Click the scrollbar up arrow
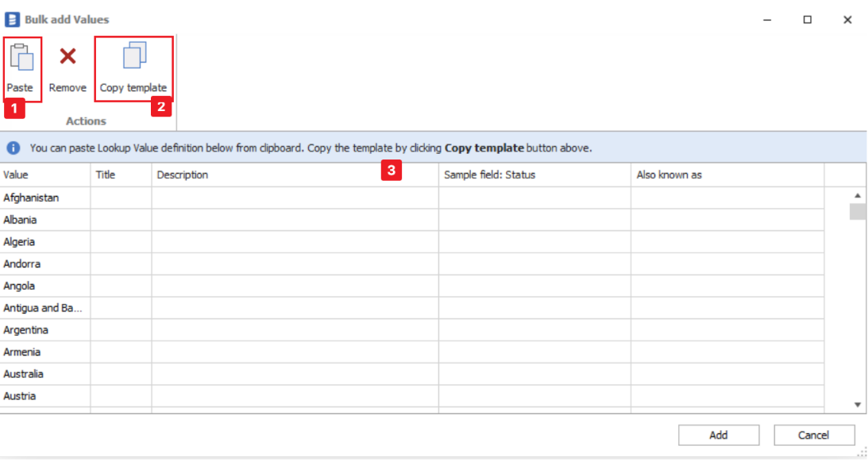868x461 pixels. [x=858, y=195]
